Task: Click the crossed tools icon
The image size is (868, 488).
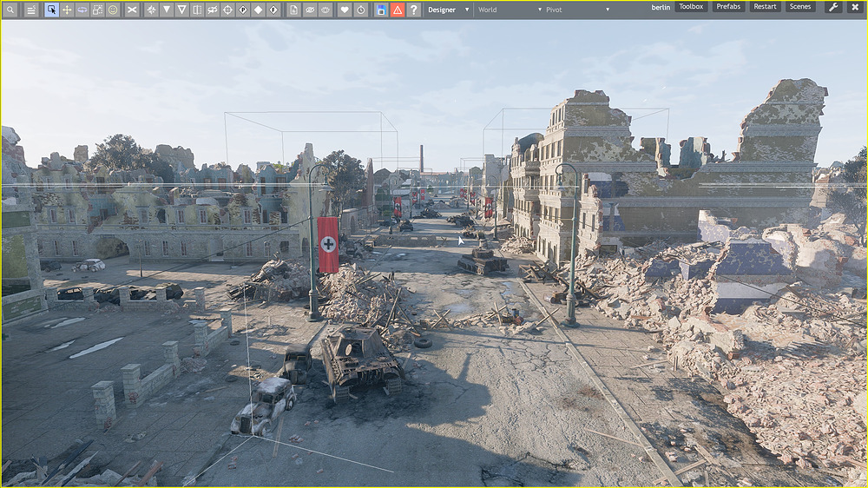Action: [132, 10]
